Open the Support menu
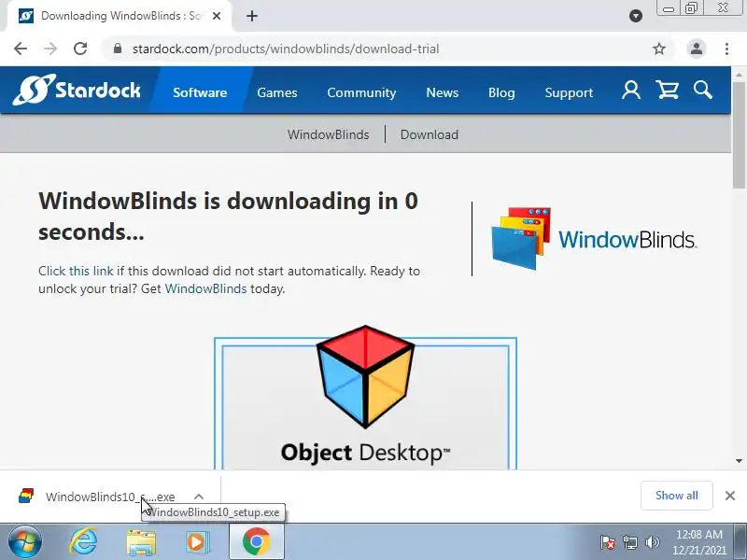Viewport: 747px width, 560px height. click(x=569, y=91)
